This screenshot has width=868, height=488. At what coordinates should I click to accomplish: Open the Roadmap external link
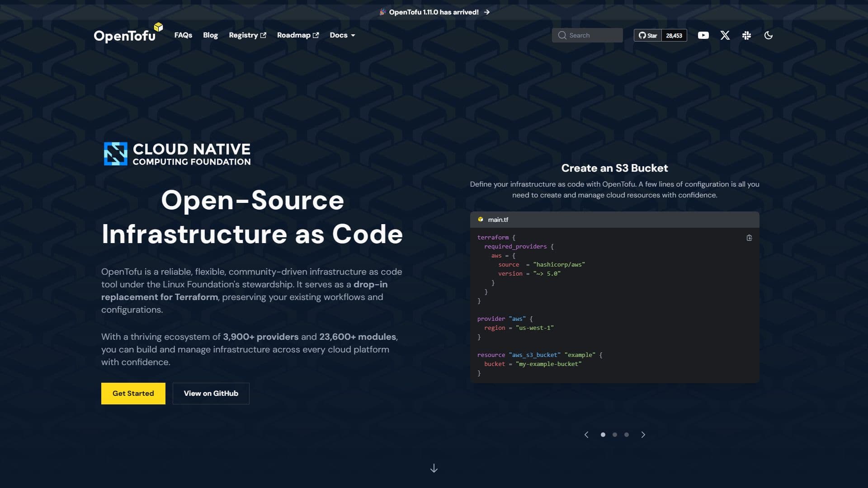298,35
